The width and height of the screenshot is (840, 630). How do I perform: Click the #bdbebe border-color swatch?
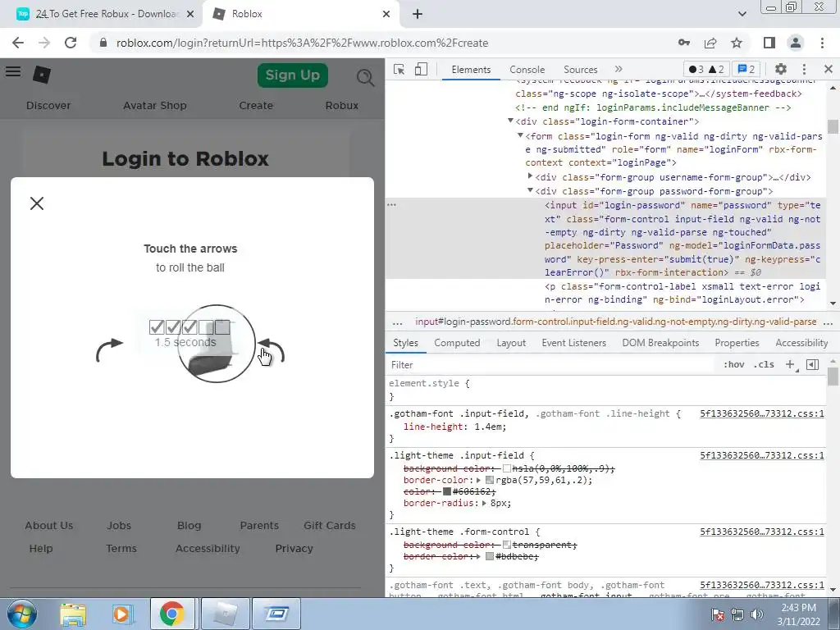(x=489, y=557)
